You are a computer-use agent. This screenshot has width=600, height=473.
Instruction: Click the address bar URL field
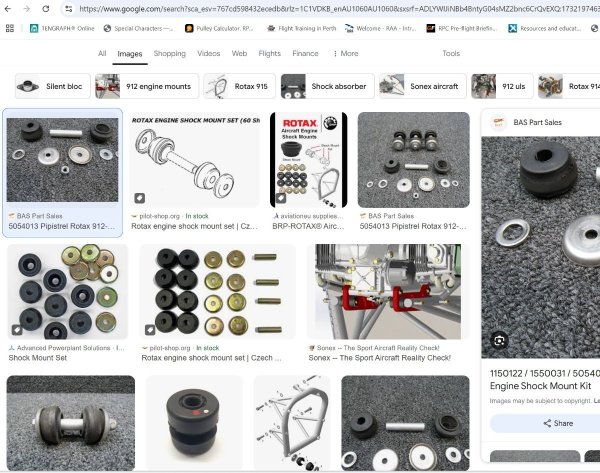tap(330, 8)
